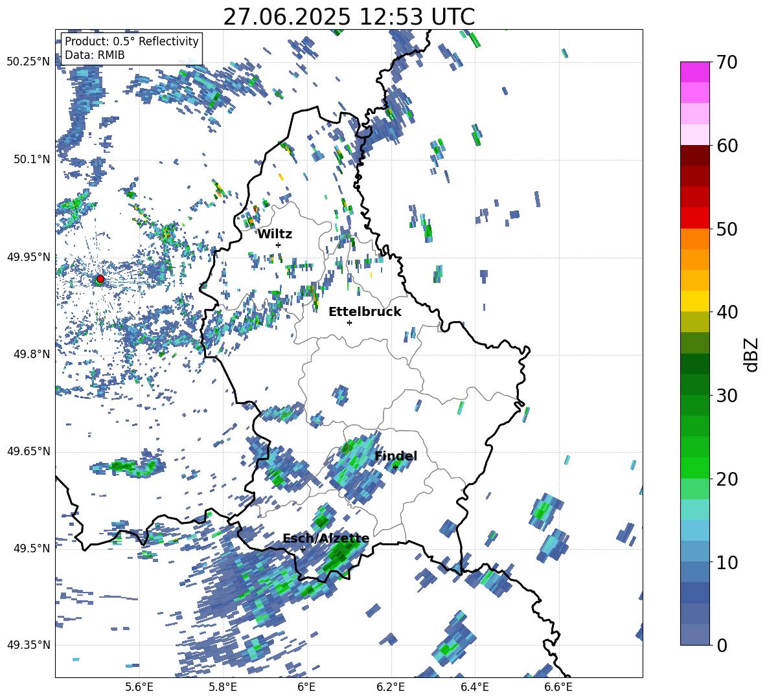Viewport: 767px width, 700px height.
Task: Click the Wiltz city label
Action: click(x=275, y=234)
